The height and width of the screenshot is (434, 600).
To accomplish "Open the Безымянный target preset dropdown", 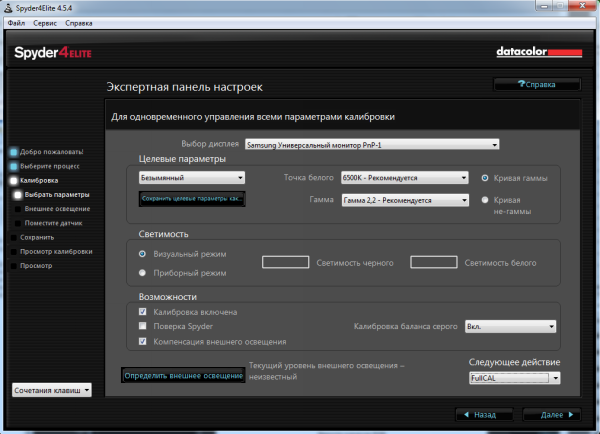I will (192, 178).
